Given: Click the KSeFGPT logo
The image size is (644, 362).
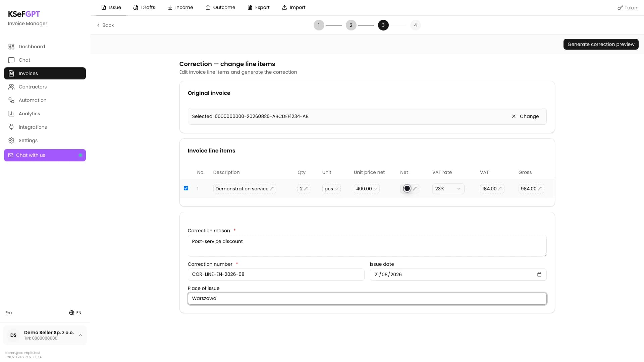Looking at the screenshot, I should click(24, 14).
